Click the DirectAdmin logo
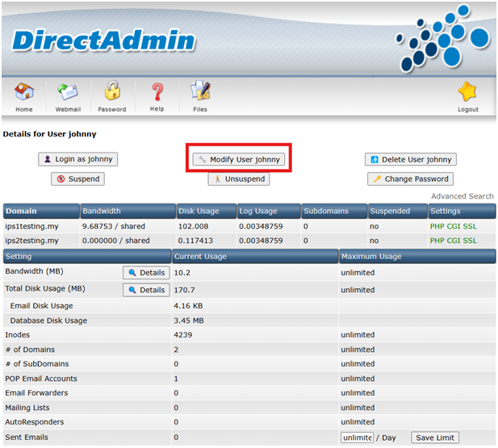Image resolution: width=498 pixels, height=448 pixels. pyautogui.click(x=104, y=40)
